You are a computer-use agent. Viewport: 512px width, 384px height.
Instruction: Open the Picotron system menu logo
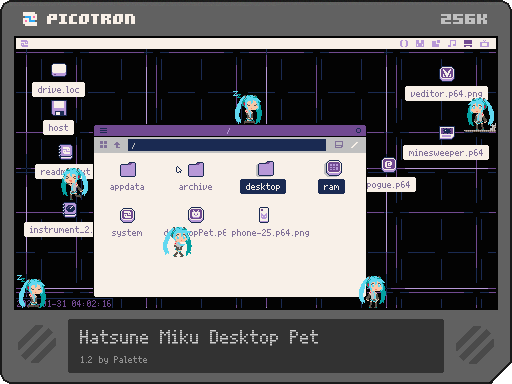coord(24,44)
